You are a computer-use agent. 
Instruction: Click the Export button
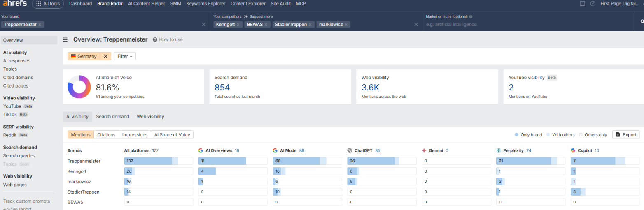point(626,134)
